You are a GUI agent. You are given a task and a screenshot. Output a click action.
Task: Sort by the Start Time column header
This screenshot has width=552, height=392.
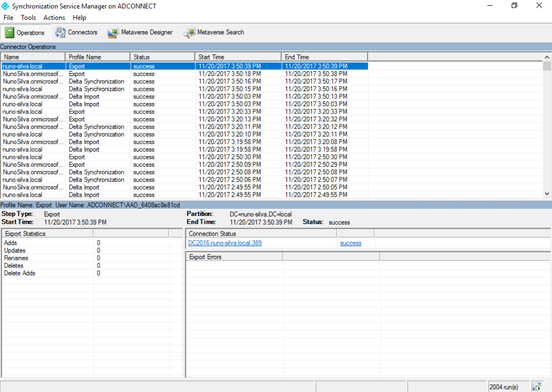click(x=238, y=57)
